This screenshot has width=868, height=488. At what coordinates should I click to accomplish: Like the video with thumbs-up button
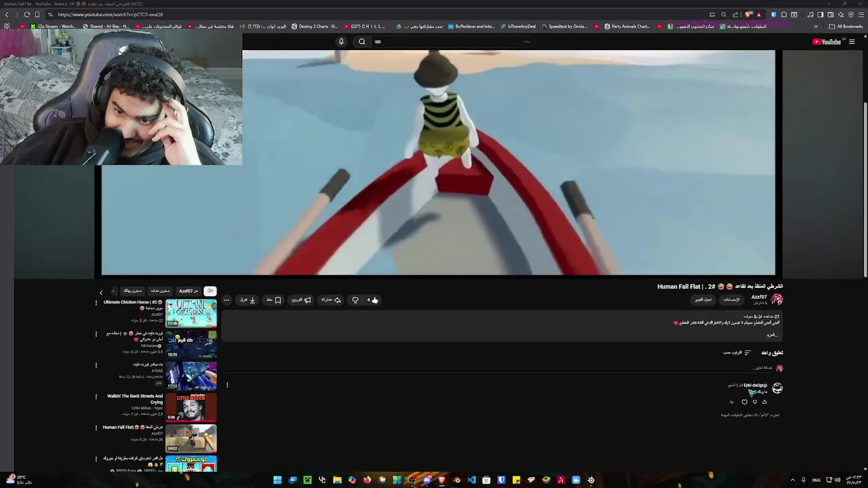point(372,300)
